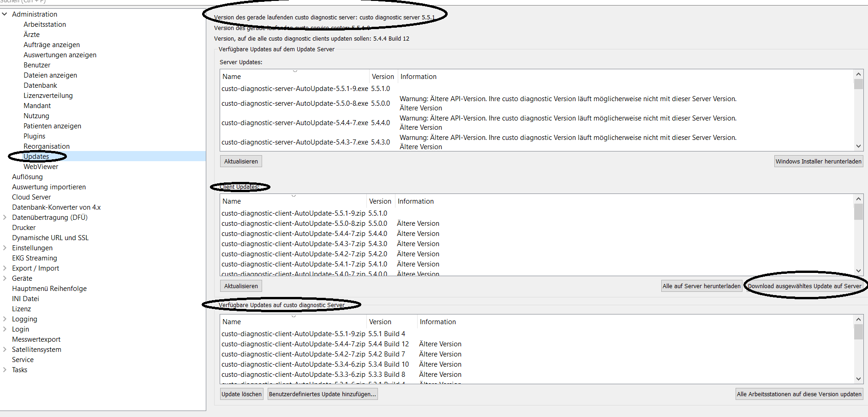
Task: Click Alle auf Server herunterladen
Action: [701, 286]
